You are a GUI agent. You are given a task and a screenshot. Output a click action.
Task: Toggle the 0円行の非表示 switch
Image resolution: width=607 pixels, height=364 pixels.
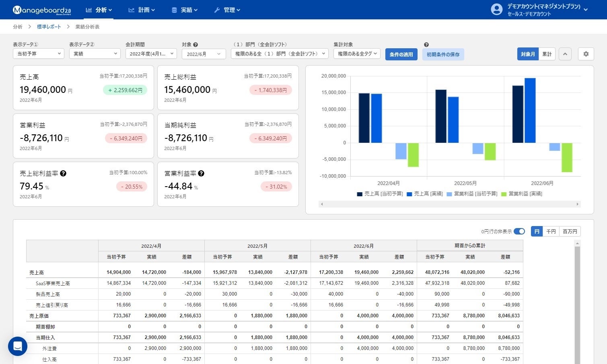click(519, 231)
